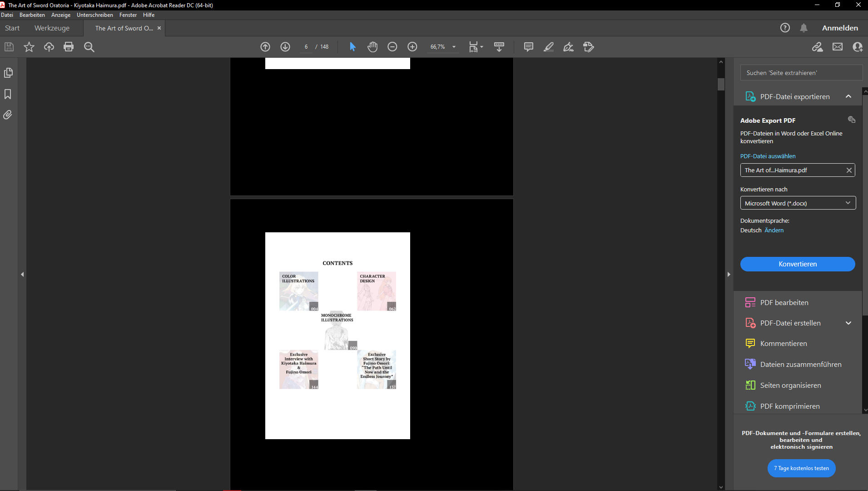Screen dimensions: 868x491
Task: Click the Monochrome Illustrations thumbnail
Action: click(338, 331)
